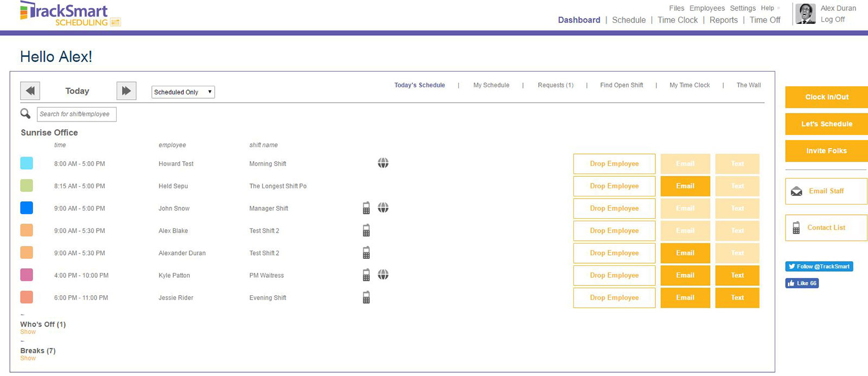868x376 pixels.
Task: Click mobile phone icon for John Snow's shift
Action: [366, 208]
